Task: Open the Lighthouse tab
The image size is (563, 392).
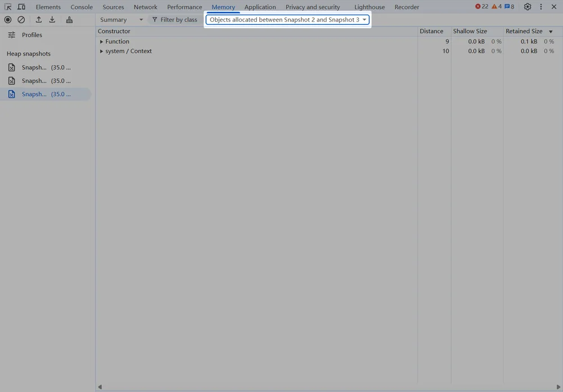Action: [369, 7]
